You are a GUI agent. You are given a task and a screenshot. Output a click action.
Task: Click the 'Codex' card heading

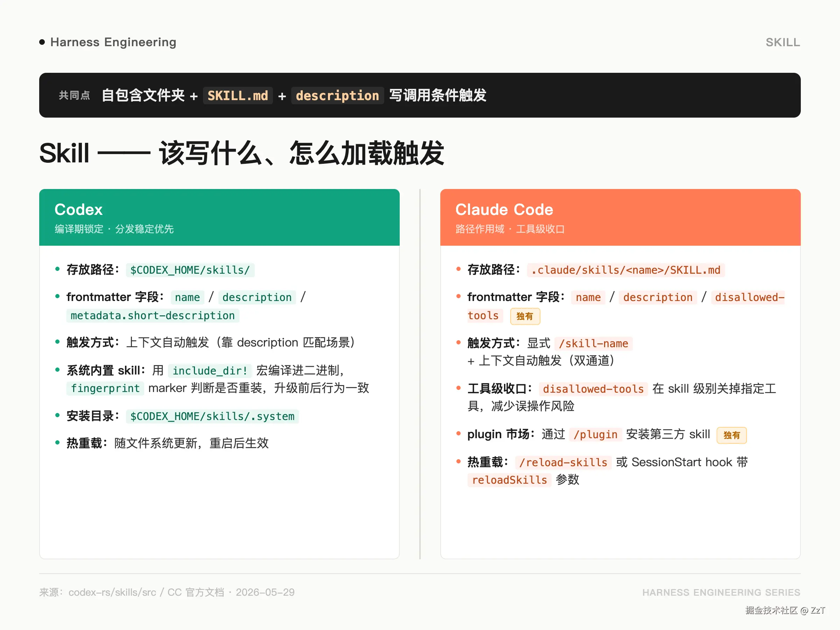(x=79, y=210)
